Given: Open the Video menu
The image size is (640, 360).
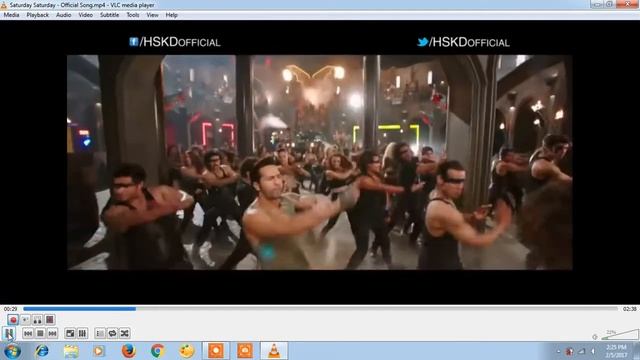Looking at the screenshot, I should pos(86,15).
